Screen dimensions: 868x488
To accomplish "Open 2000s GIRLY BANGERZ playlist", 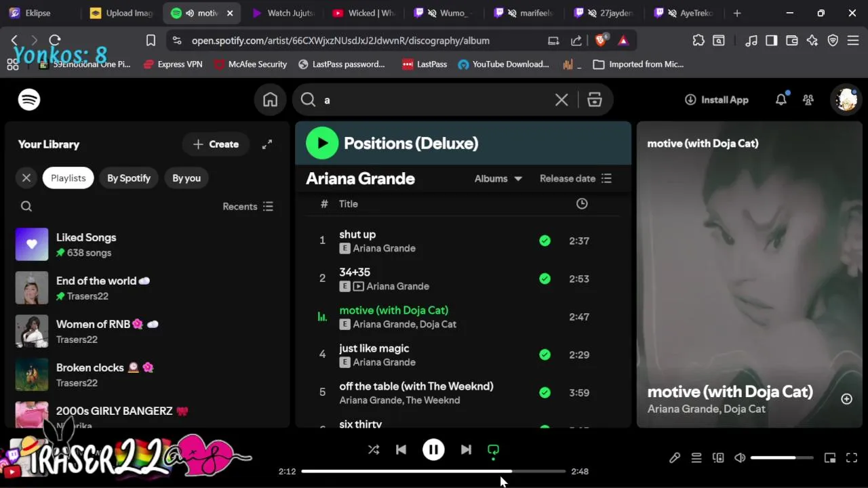I will pos(147,413).
